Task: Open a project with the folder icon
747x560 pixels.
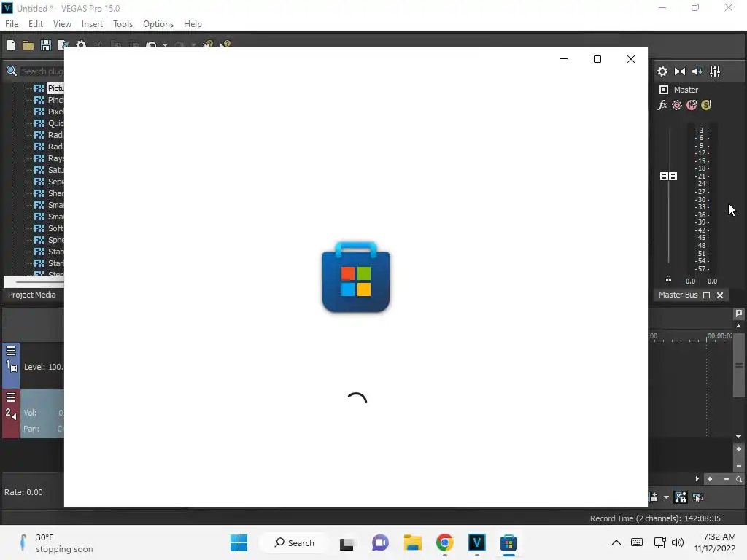Action: tap(28, 45)
